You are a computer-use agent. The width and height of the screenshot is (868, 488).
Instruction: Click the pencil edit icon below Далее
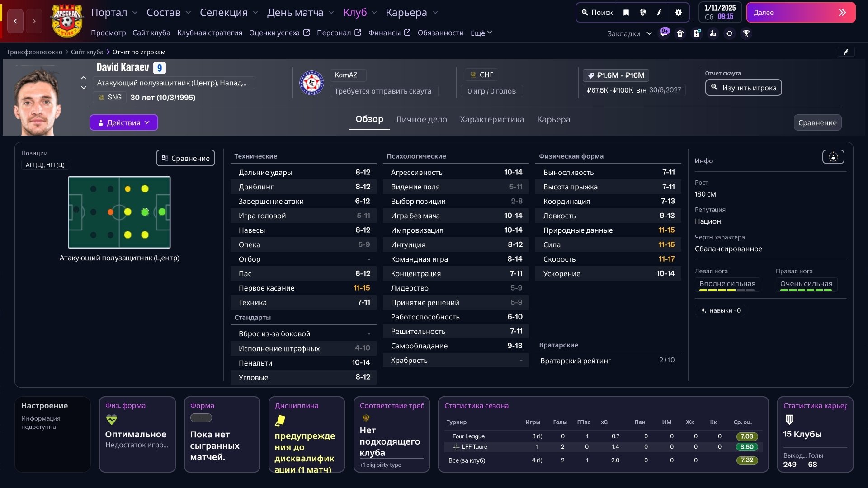(x=846, y=52)
